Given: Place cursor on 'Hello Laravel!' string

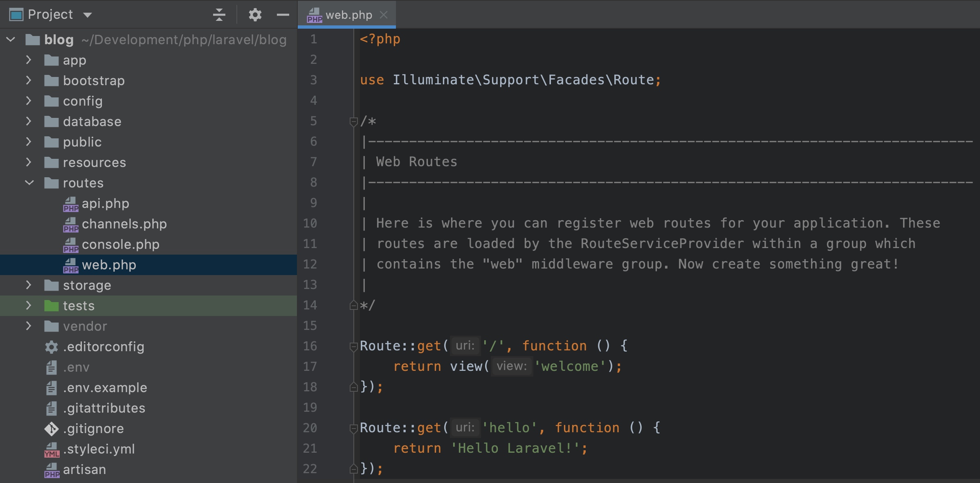Looking at the screenshot, I should tap(515, 448).
